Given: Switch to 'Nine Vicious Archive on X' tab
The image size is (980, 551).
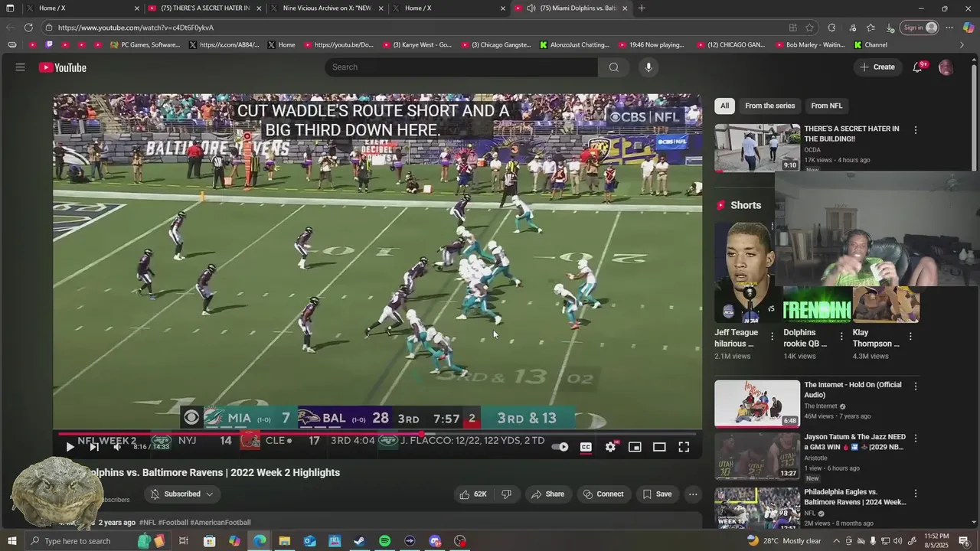Looking at the screenshot, I should point(327,8).
